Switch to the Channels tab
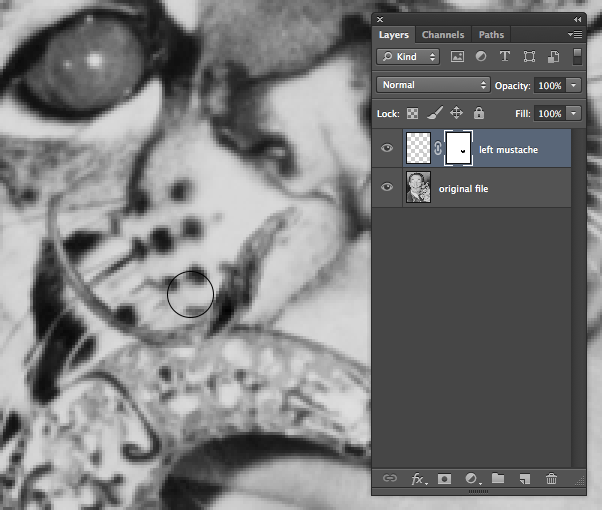This screenshot has width=602, height=510. click(442, 35)
